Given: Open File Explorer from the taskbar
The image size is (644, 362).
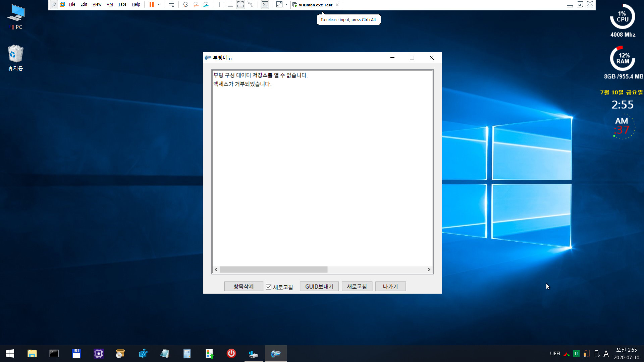Looking at the screenshot, I should coord(32,354).
